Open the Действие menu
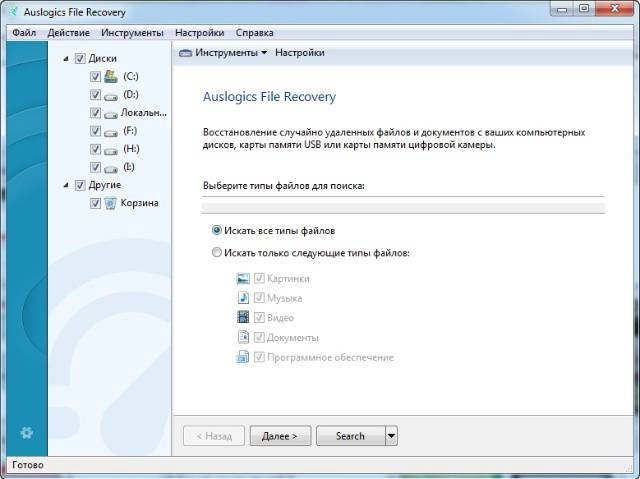 tap(69, 33)
